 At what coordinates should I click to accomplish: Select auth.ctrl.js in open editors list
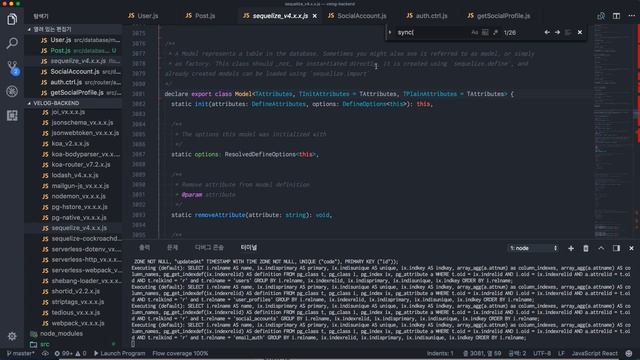click(73, 82)
